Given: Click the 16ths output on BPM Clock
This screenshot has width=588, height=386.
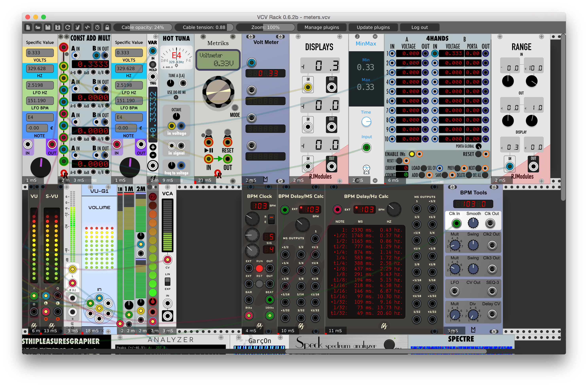Looking at the screenshot, I should click(269, 315).
